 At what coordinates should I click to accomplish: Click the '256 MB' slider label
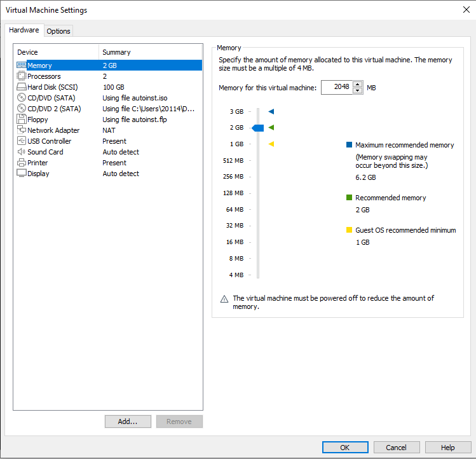[233, 177]
